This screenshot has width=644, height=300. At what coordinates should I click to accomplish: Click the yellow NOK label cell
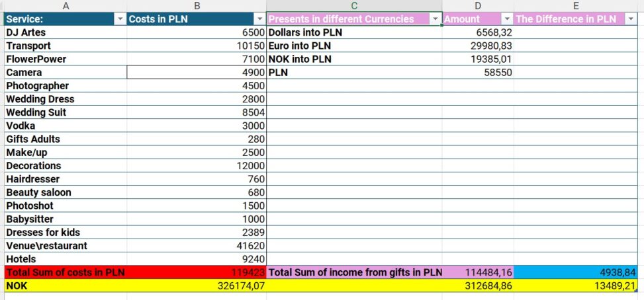64,285
